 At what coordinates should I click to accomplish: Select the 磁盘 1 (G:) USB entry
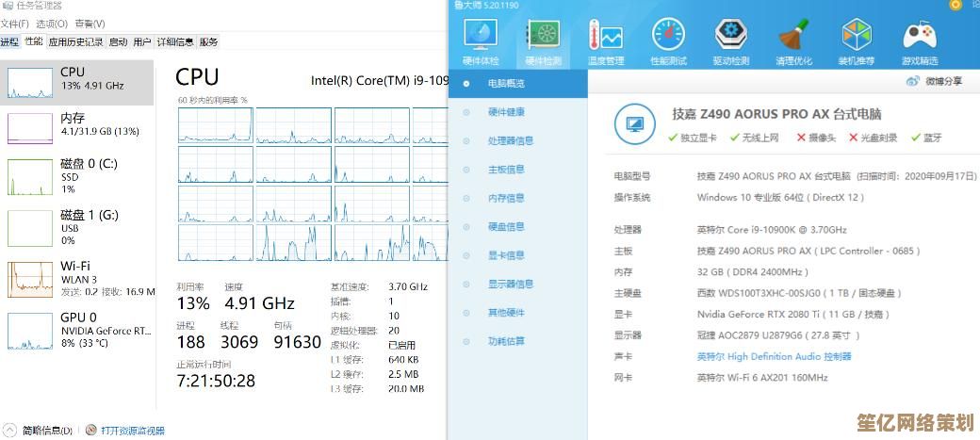77,227
